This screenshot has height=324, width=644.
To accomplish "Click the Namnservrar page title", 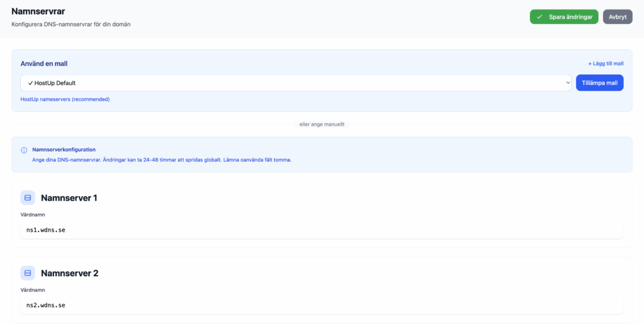I will coord(38,11).
